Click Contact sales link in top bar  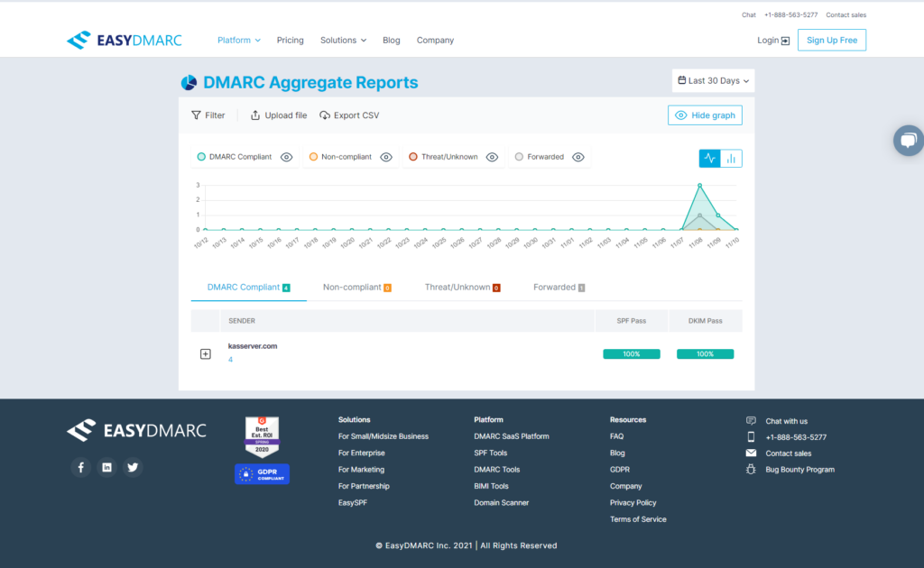[x=845, y=14]
